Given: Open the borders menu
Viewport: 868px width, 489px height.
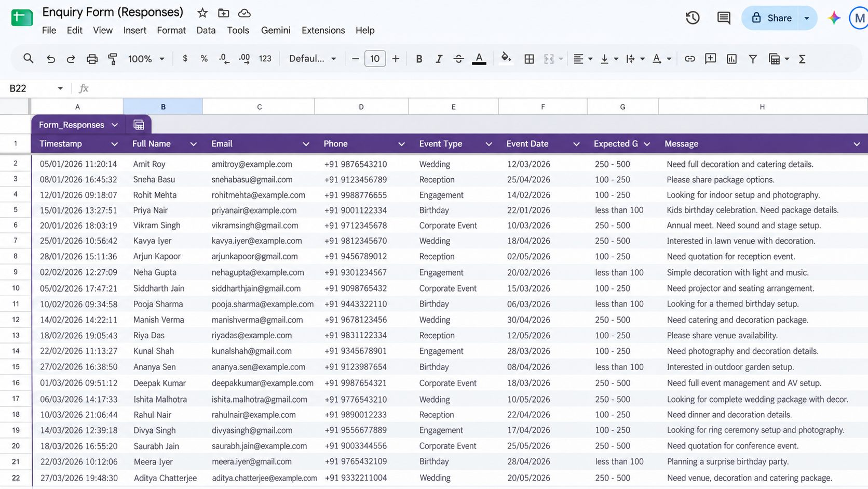Looking at the screenshot, I should 529,59.
